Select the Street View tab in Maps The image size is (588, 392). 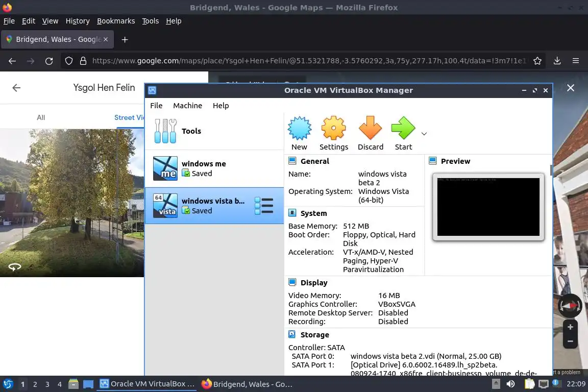point(129,117)
